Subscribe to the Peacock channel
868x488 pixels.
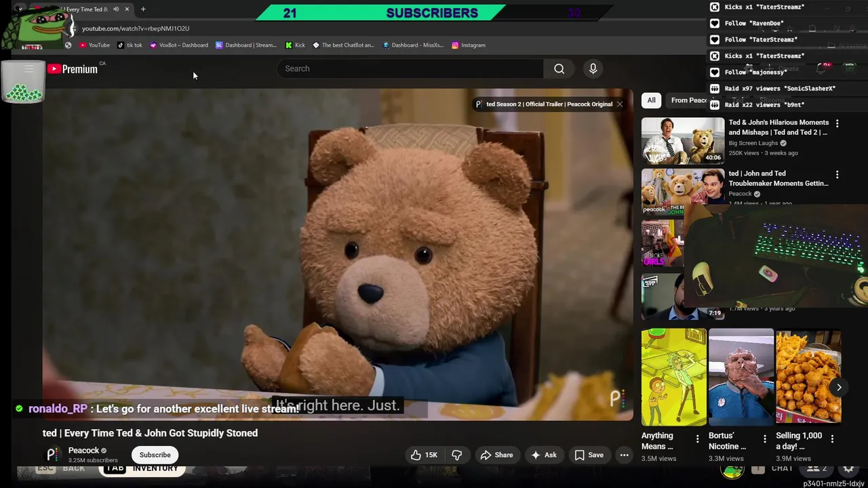[155, 455]
